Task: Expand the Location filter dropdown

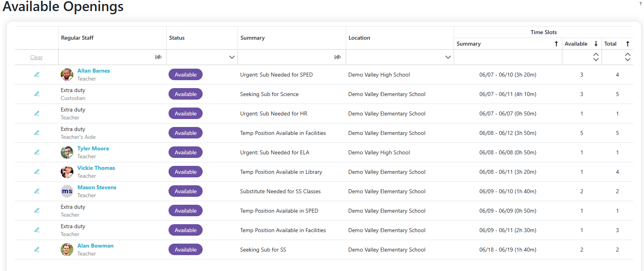Action: (x=448, y=57)
